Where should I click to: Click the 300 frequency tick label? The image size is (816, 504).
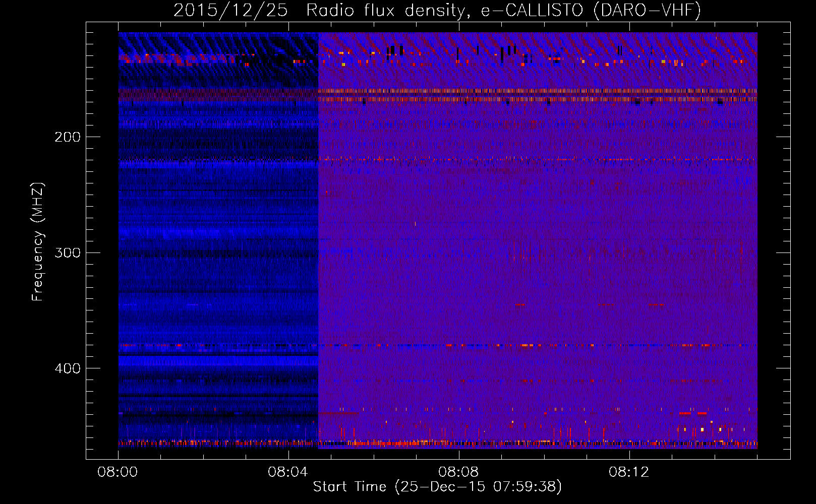(x=68, y=253)
